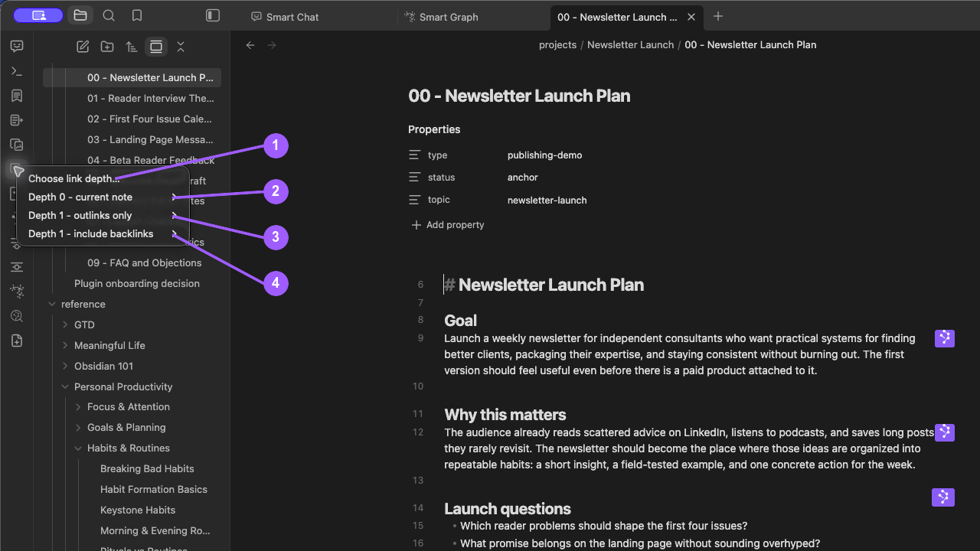Open Habit Formation Basics note
Viewport: 980px width, 551px height.
(154, 489)
